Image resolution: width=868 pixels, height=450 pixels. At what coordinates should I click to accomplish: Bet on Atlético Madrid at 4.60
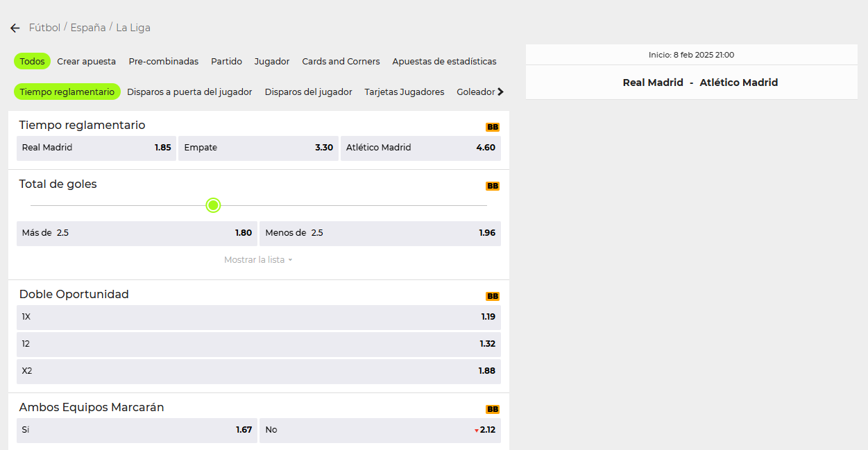pos(420,148)
